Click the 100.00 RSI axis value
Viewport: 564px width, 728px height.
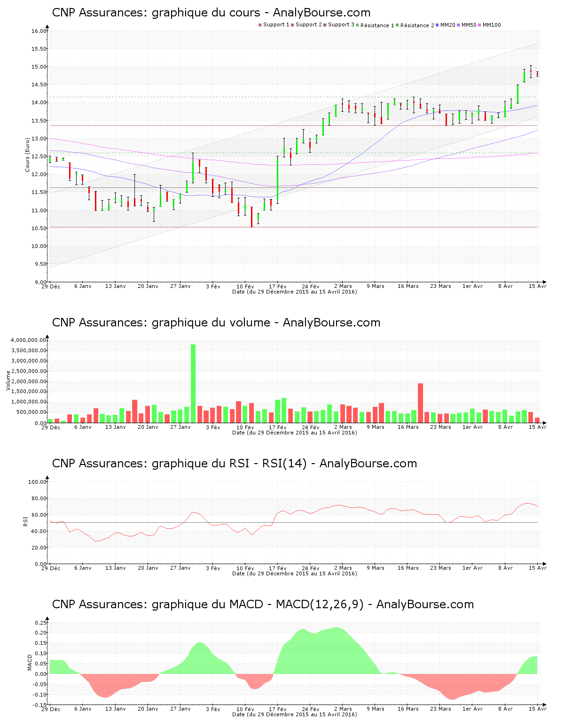[38, 482]
